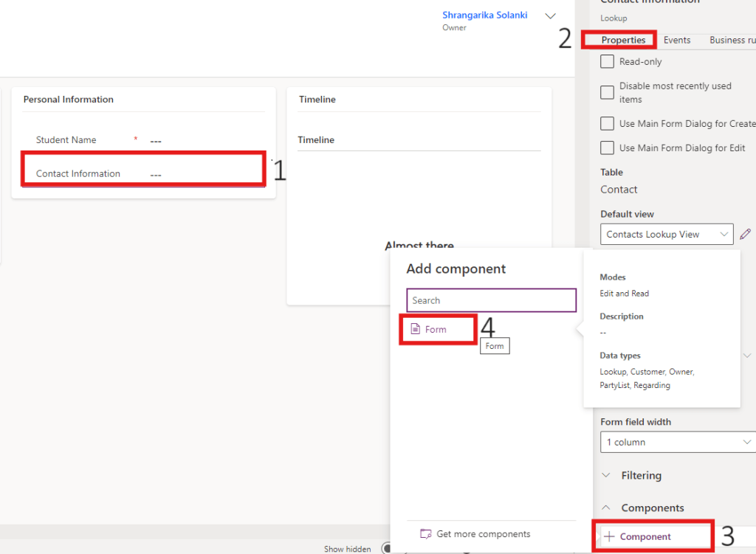Screen dimensions: 756x554
Task: Click the Get more components link
Action: coord(483,534)
